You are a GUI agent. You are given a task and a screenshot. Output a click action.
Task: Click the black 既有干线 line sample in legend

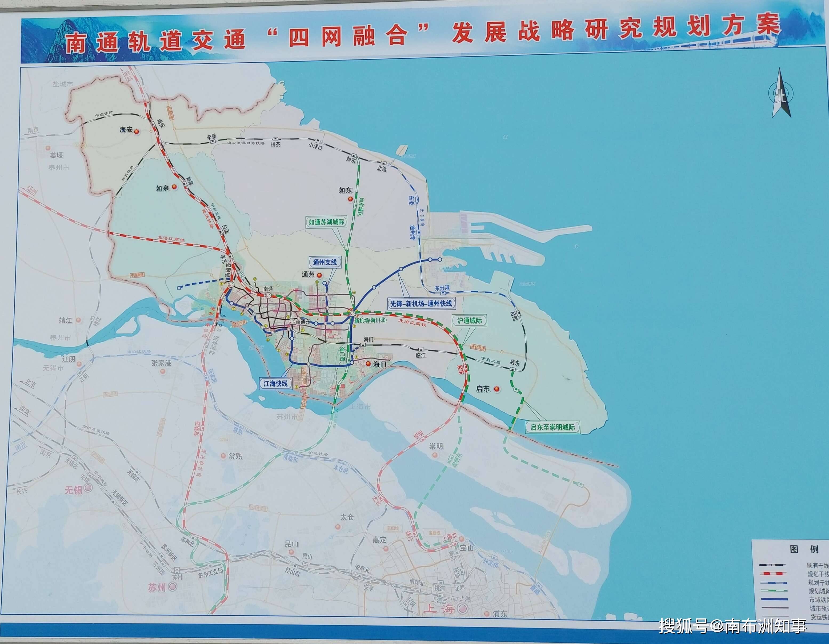[x=773, y=565]
